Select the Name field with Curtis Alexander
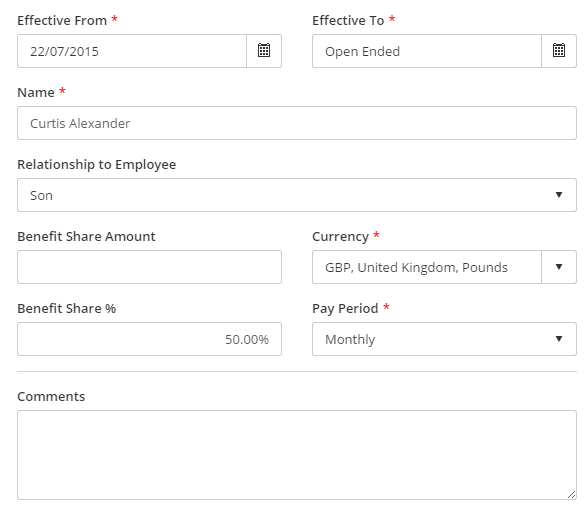The image size is (585, 508). [297, 123]
